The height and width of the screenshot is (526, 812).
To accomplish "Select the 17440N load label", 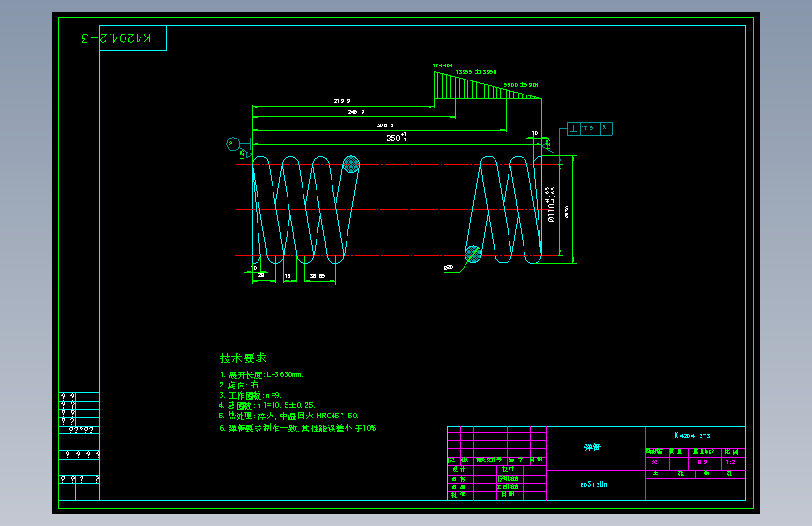I will [x=443, y=66].
